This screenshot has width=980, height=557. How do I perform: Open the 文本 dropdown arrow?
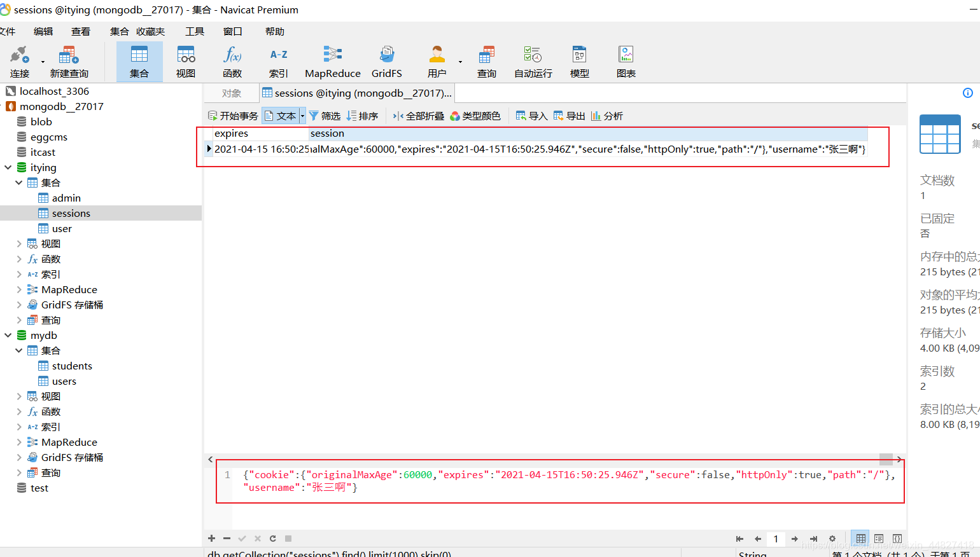[x=302, y=116]
